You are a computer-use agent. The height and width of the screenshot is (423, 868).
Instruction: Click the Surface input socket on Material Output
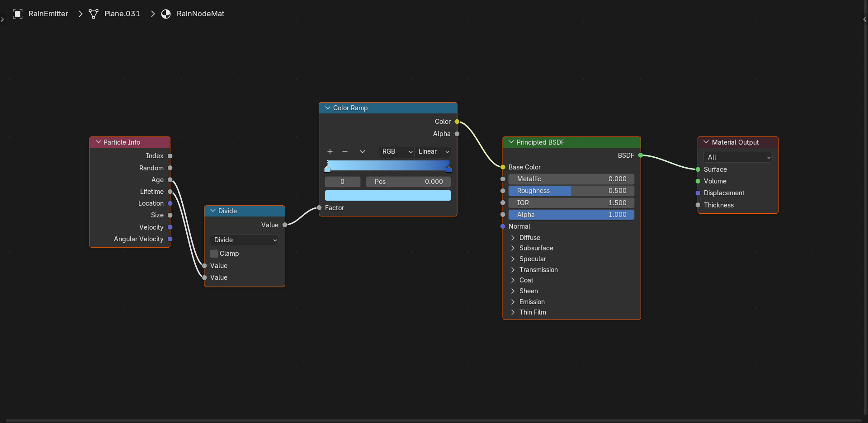(698, 169)
